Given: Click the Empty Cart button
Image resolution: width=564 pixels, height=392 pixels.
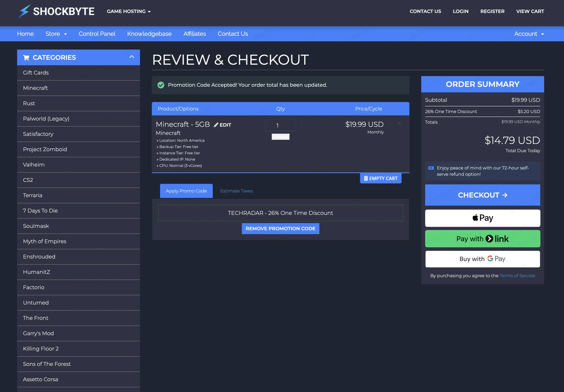Looking at the screenshot, I should 381,178.
